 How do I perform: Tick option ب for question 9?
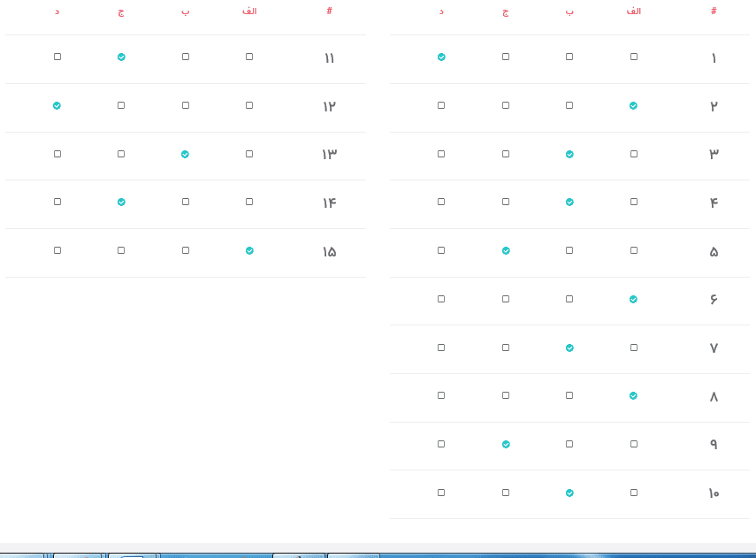pos(569,444)
